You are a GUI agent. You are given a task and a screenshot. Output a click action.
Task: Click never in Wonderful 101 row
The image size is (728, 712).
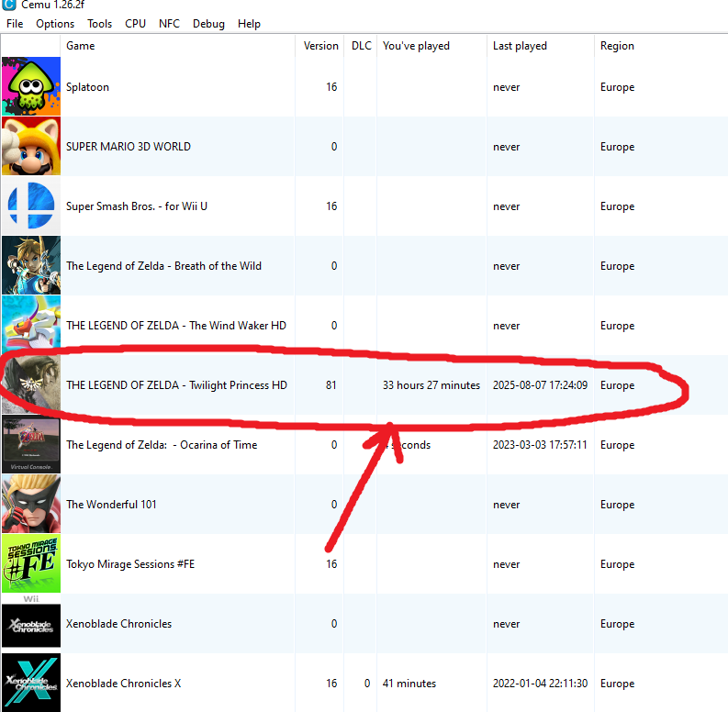(x=506, y=505)
